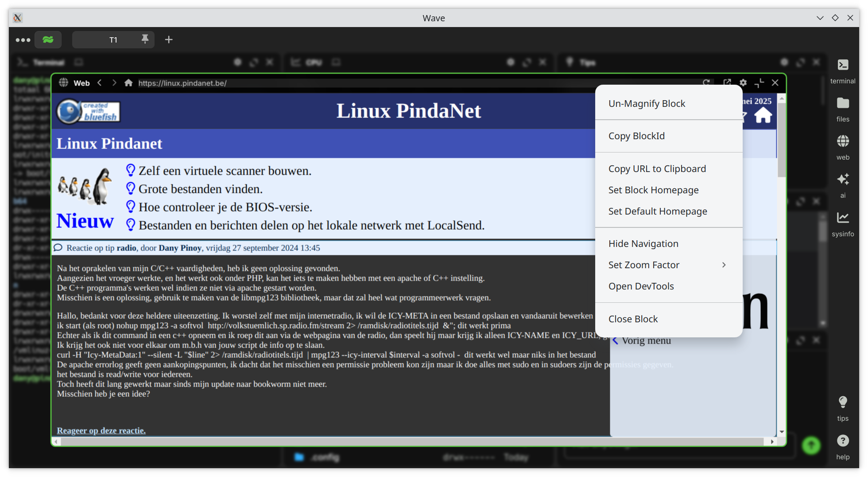This screenshot has width=868, height=477.
Task: Open link Grote bestanden vinden
Action: [x=201, y=189]
